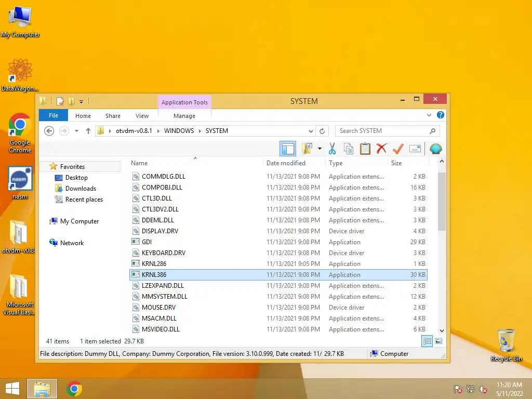532x399 pixels.
Task: Open Desktop in the navigation pane
Action: (x=76, y=178)
